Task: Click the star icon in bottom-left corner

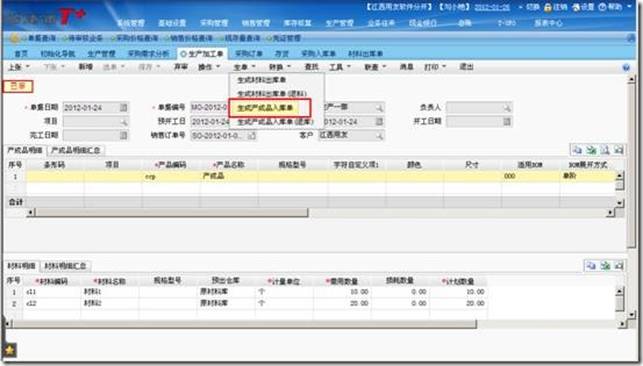Action: [9, 350]
